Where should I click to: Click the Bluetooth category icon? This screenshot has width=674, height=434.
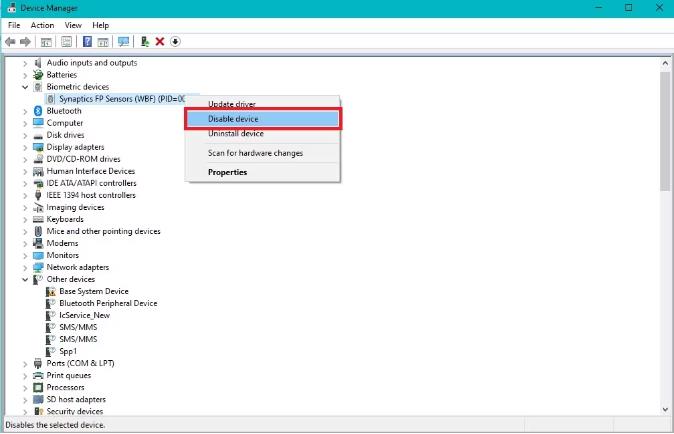38,111
